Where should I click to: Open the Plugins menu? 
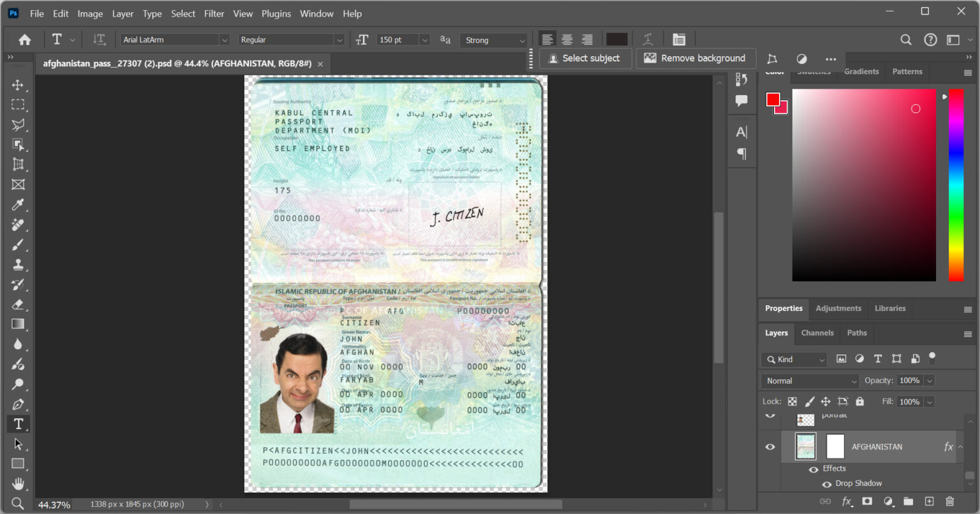[x=276, y=13]
